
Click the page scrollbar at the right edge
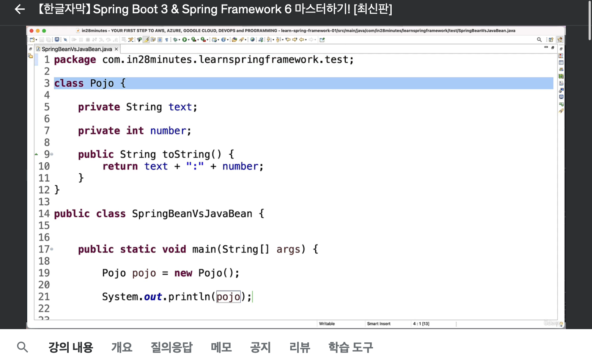589,21
